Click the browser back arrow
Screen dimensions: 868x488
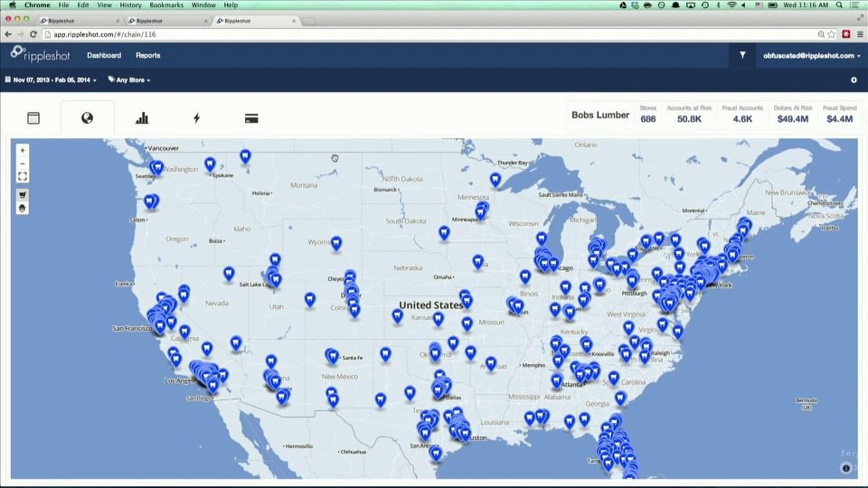pyautogui.click(x=8, y=34)
